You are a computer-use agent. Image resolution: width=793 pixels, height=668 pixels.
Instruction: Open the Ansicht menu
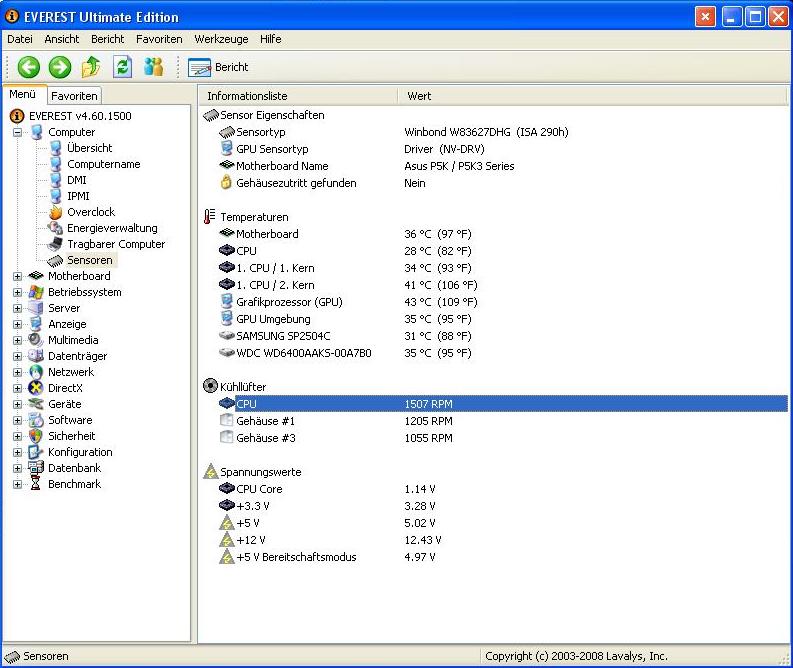(62, 39)
